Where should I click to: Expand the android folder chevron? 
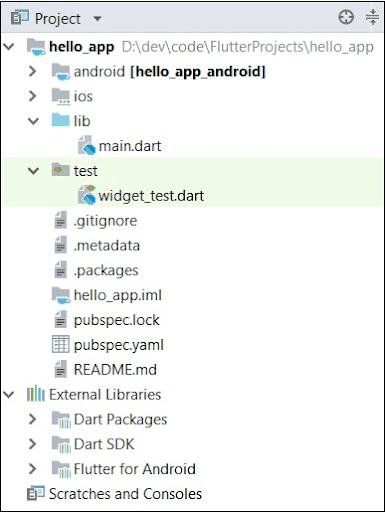tap(33, 71)
